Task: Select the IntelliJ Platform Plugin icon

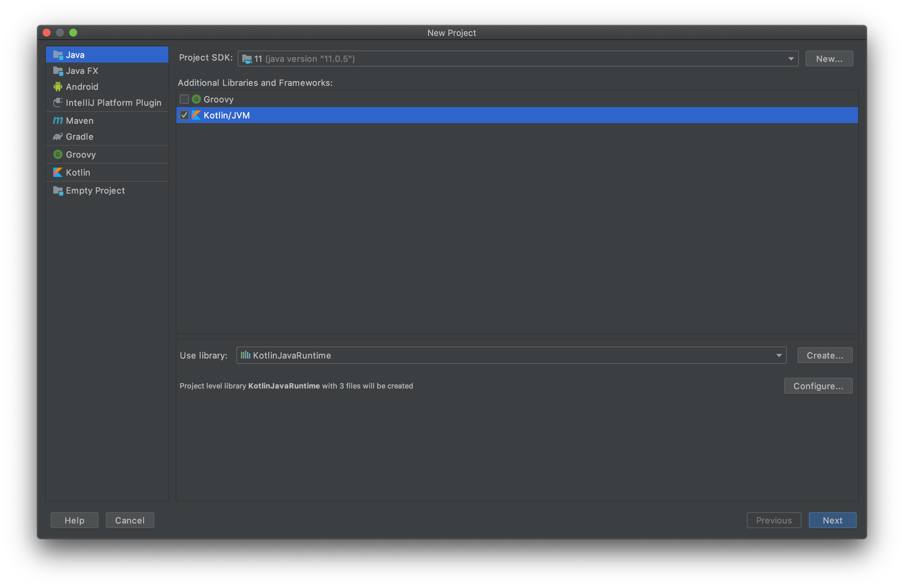Action: [x=58, y=102]
